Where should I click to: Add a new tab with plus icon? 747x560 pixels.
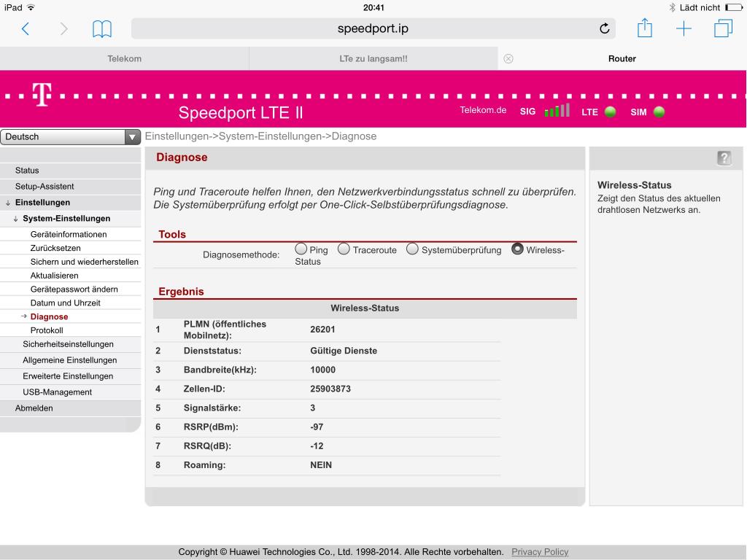[x=684, y=28]
